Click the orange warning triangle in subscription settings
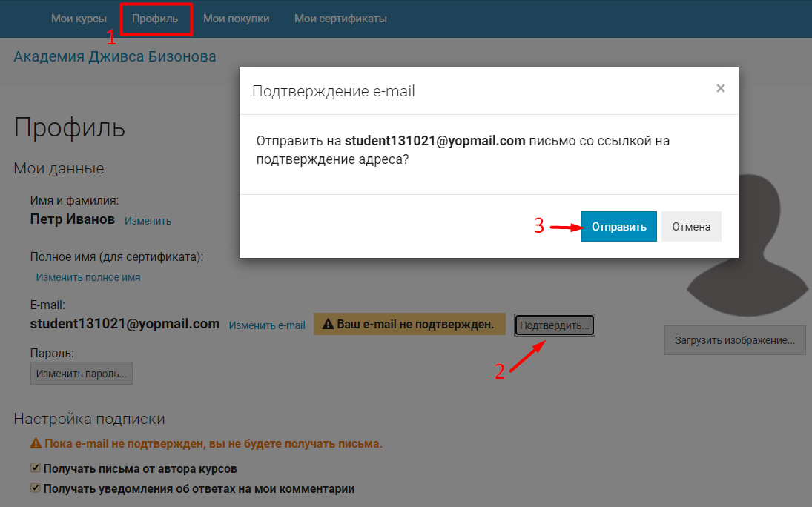This screenshot has width=812, height=507. [x=36, y=443]
